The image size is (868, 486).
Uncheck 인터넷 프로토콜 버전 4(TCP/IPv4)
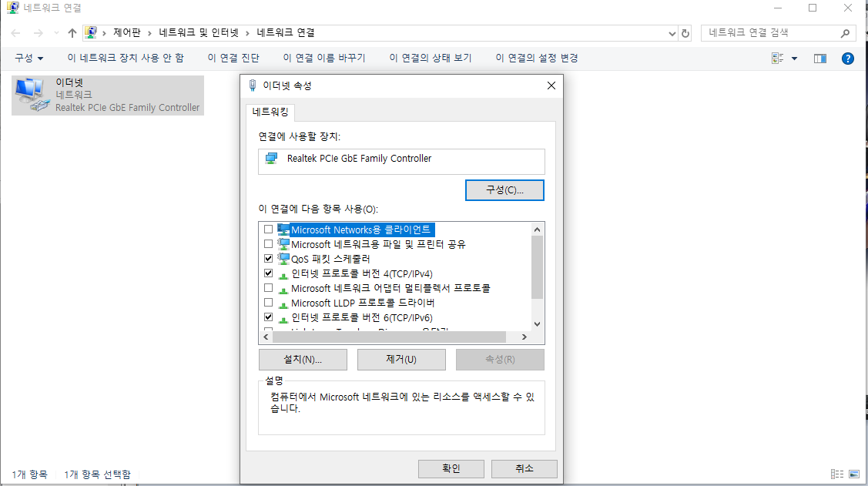(x=269, y=273)
